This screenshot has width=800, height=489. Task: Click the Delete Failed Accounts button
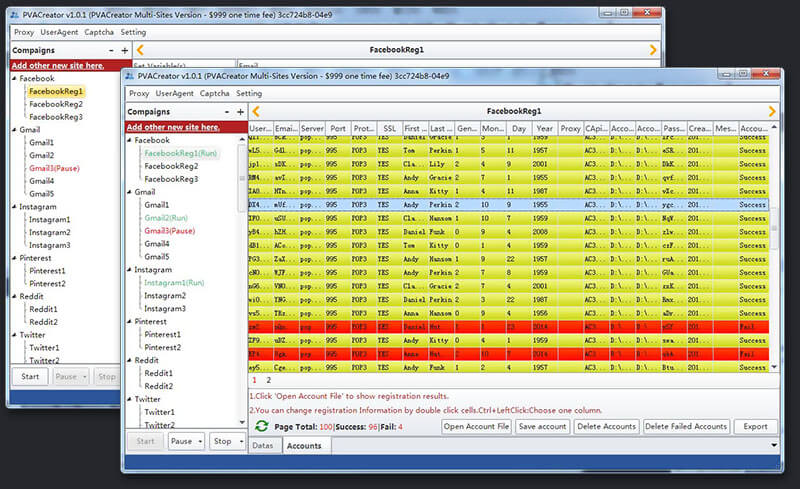pos(686,426)
